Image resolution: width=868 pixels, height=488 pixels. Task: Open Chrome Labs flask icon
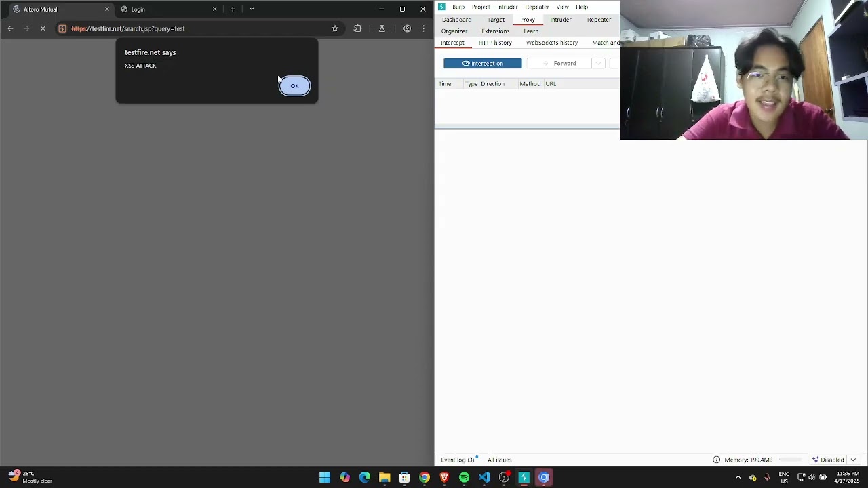pyautogui.click(x=382, y=28)
